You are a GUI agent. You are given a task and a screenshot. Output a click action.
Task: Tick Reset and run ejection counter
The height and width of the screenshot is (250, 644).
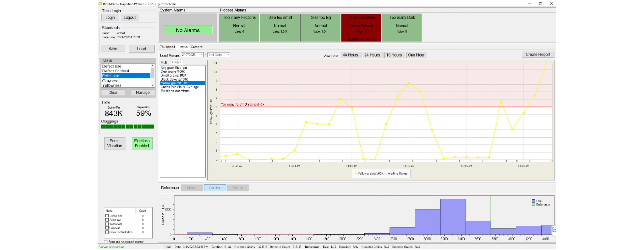coord(106,242)
